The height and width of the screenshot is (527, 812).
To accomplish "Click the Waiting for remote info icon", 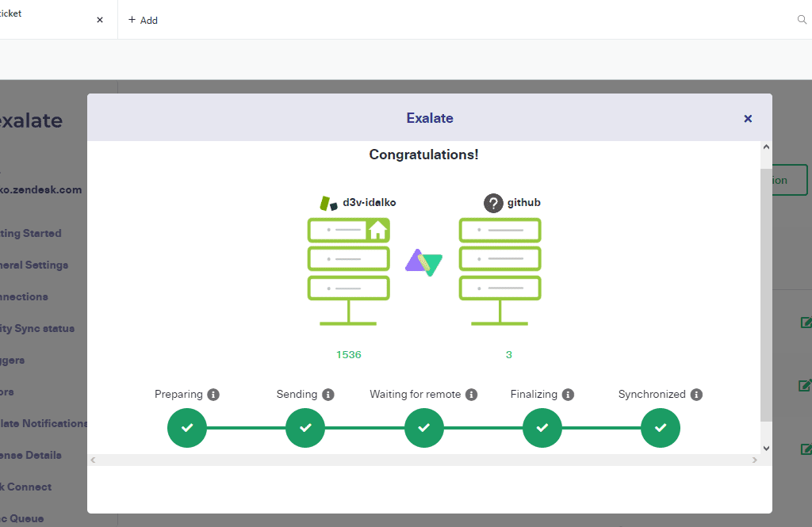I will tap(471, 395).
